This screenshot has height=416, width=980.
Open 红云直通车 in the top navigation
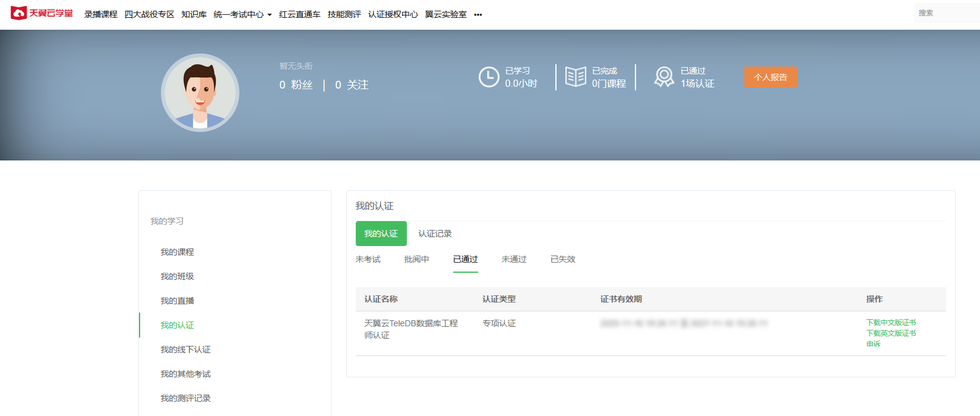[x=300, y=14]
